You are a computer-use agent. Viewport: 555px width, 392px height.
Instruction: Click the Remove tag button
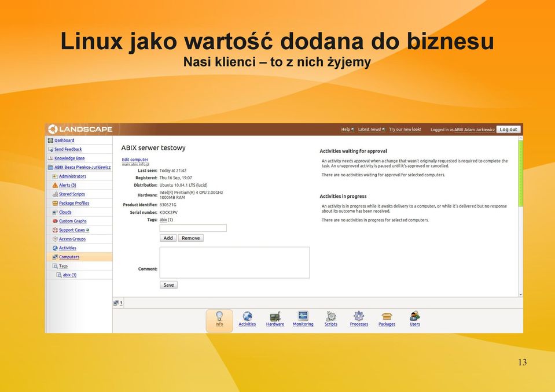(x=191, y=238)
